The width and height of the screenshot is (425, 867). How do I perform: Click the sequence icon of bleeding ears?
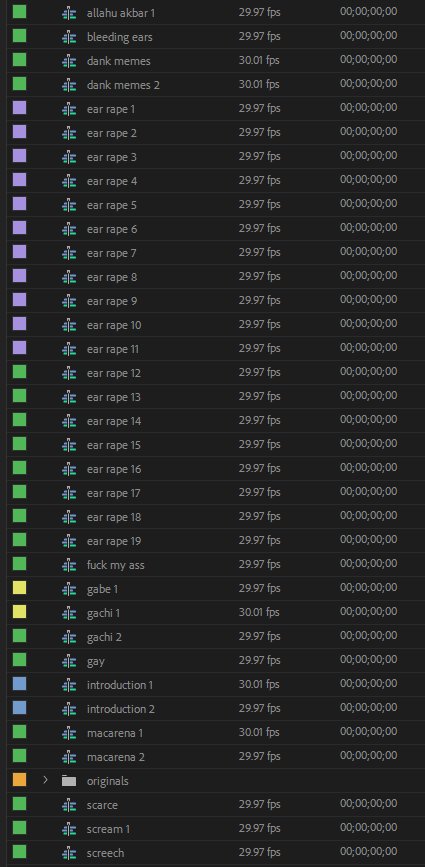click(x=69, y=37)
